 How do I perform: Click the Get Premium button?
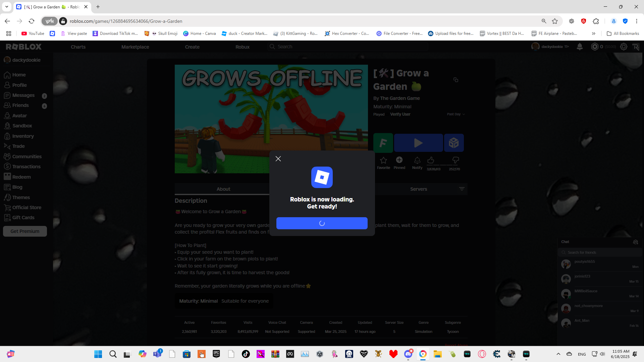click(x=25, y=231)
